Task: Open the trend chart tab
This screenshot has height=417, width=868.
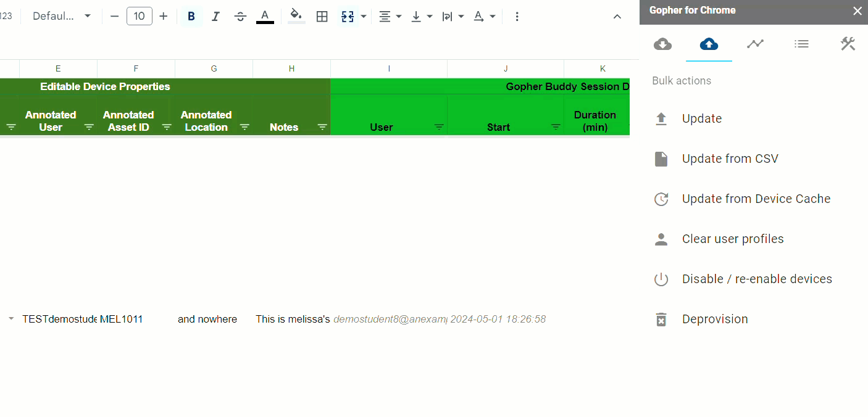Action: point(755,44)
